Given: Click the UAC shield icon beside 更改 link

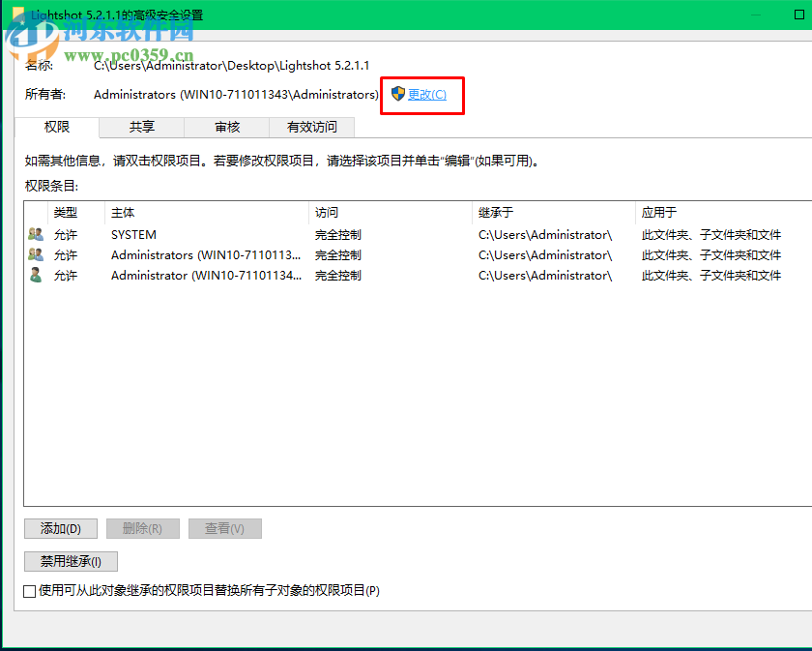Looking at the screenshot, I should (396, 94).
